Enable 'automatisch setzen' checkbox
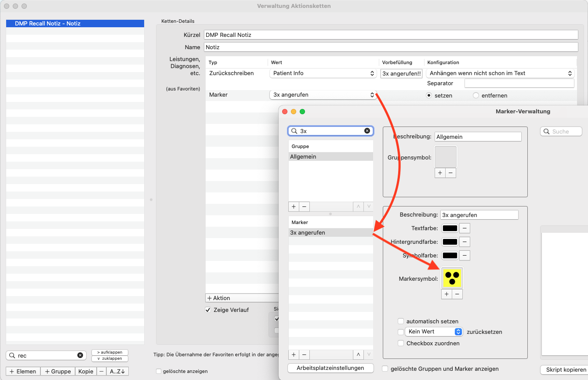Image resolution: width=588 pixels, height=380 pixels. pos(401,321)
